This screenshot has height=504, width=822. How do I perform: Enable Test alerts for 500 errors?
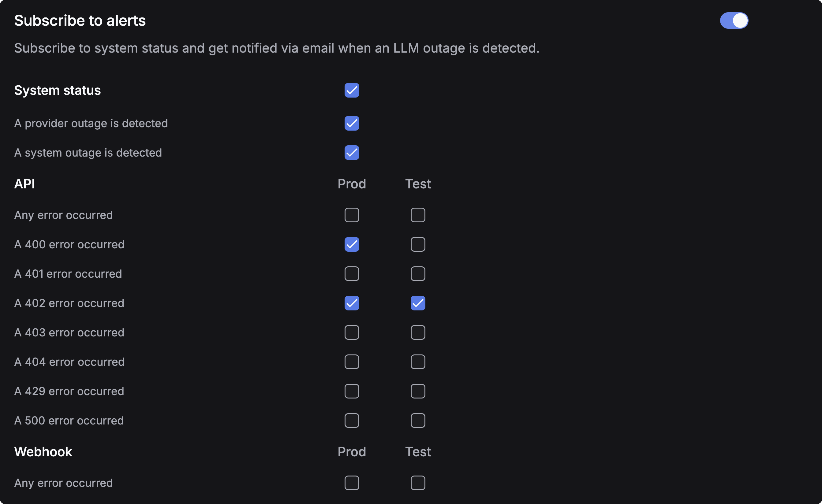pos(418,420)
